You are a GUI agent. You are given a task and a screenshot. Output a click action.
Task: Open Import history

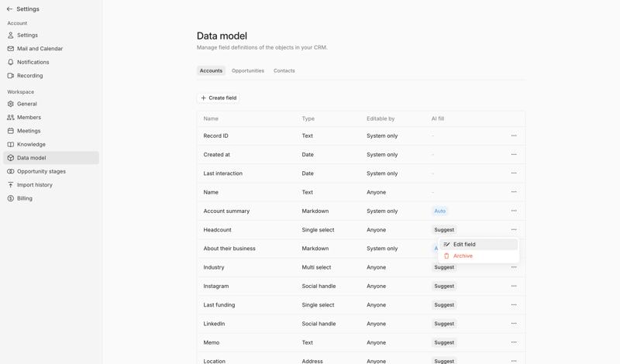[34, 185]
